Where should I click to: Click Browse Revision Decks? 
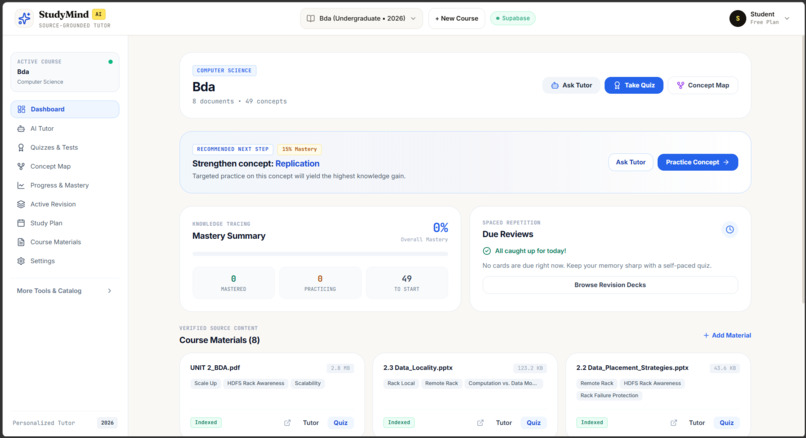click(610, 285)
